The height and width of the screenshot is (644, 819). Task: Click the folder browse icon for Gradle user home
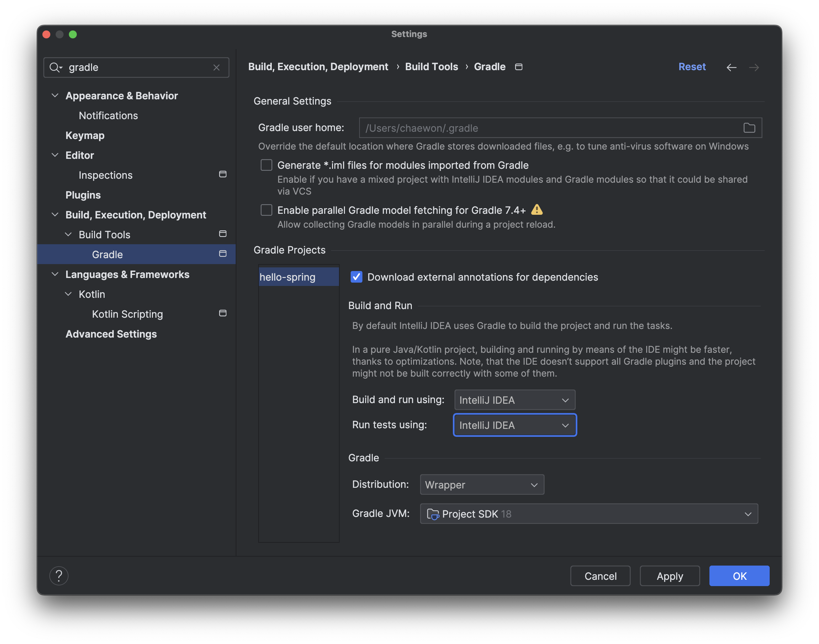point(749,128)
